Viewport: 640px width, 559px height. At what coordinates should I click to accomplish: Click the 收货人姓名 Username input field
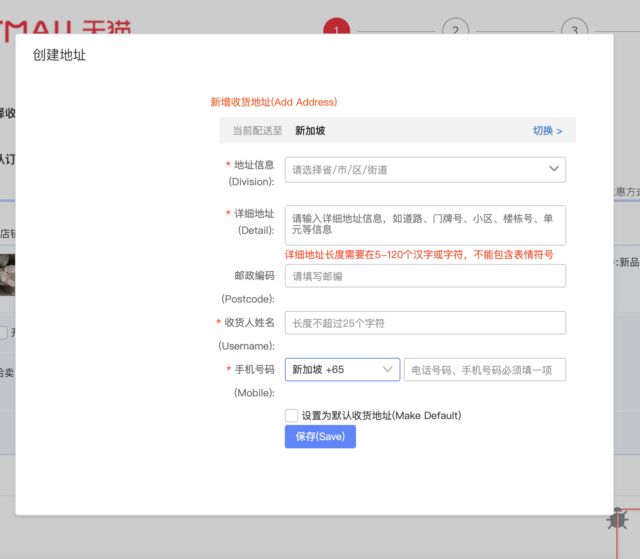[425, 323]
